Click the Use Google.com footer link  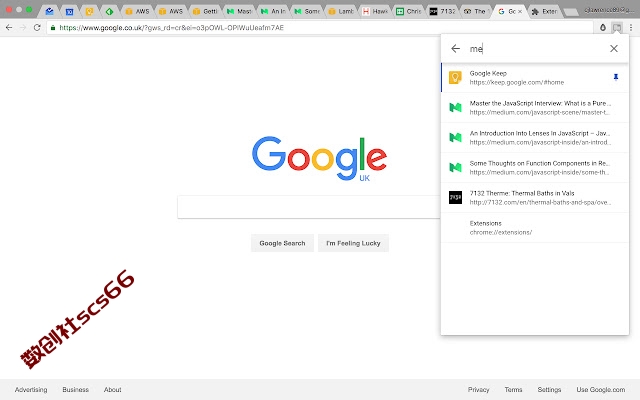coord(600,389)
